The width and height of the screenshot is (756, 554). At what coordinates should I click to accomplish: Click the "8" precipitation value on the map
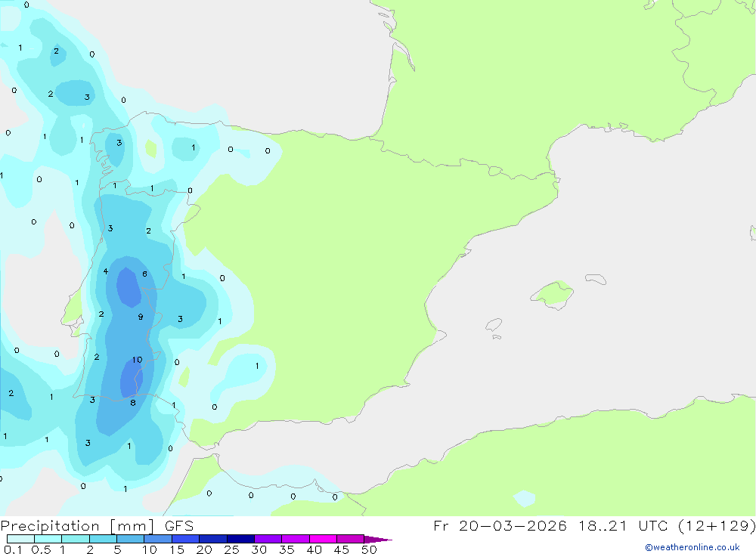[x=133, y=403]
